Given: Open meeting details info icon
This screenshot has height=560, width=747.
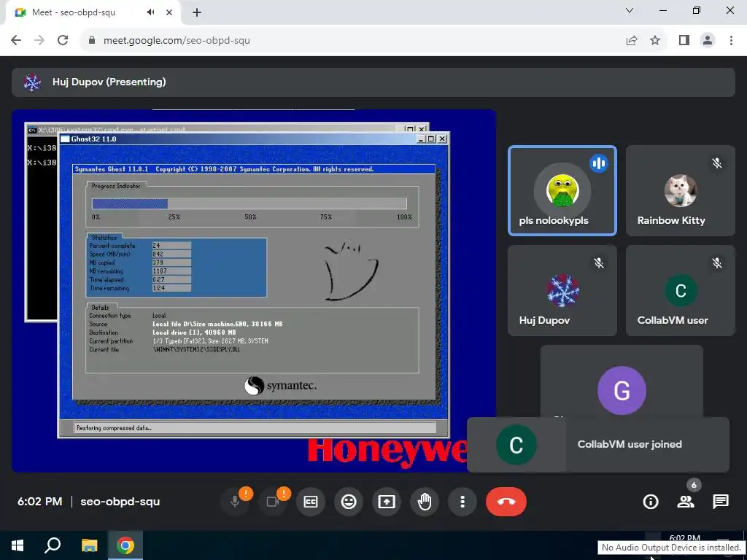Looking at the screenshot, I should [x=650, y=502].
